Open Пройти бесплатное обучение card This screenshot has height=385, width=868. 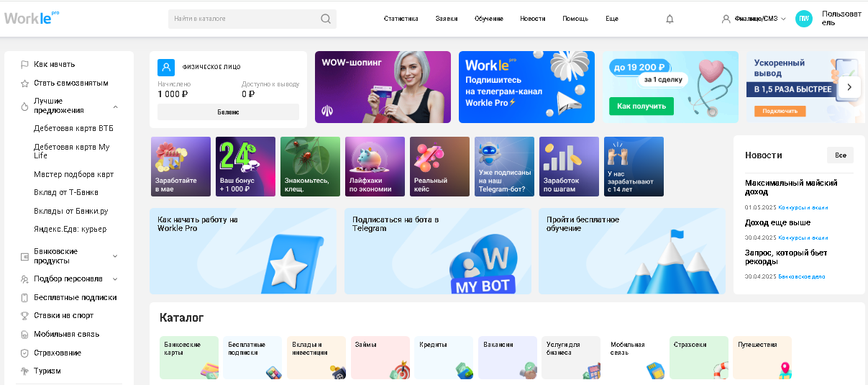click(x=632, y=251)
